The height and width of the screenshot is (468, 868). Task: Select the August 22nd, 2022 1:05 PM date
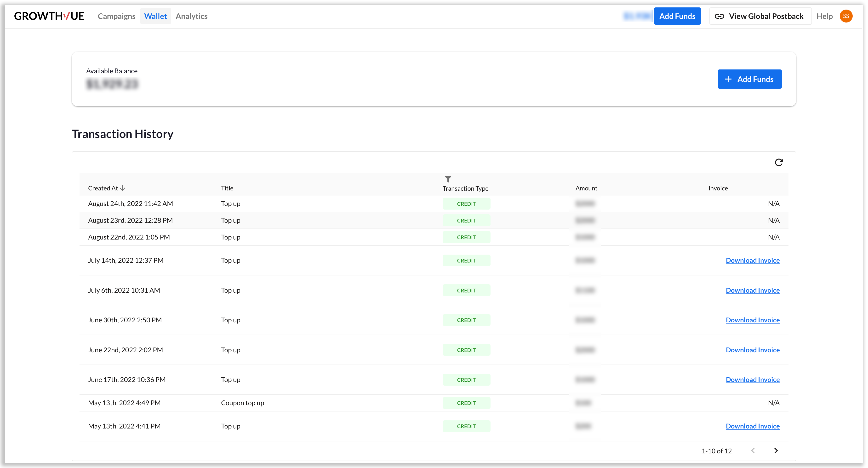tap(129, 237)
